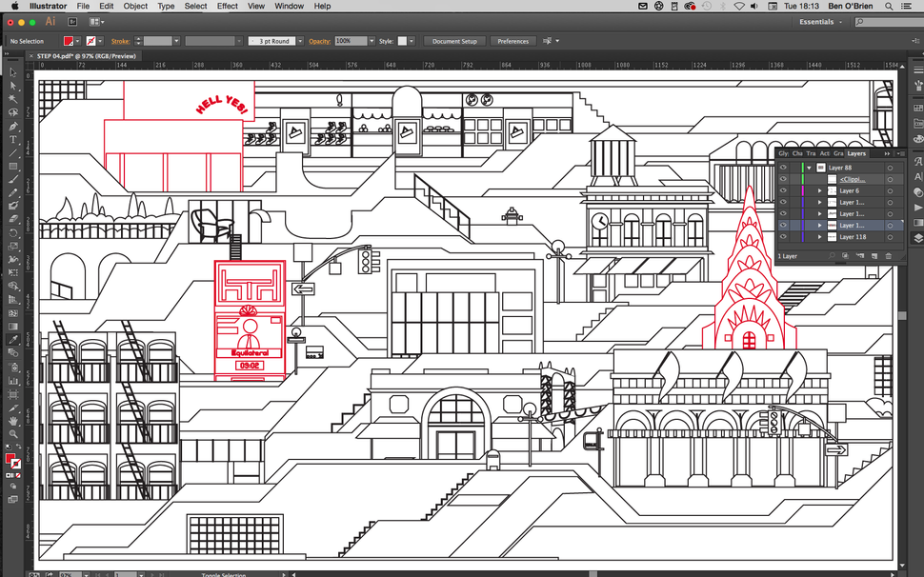
Task: Select the Hand tool
Action: [x=12, y=421]
